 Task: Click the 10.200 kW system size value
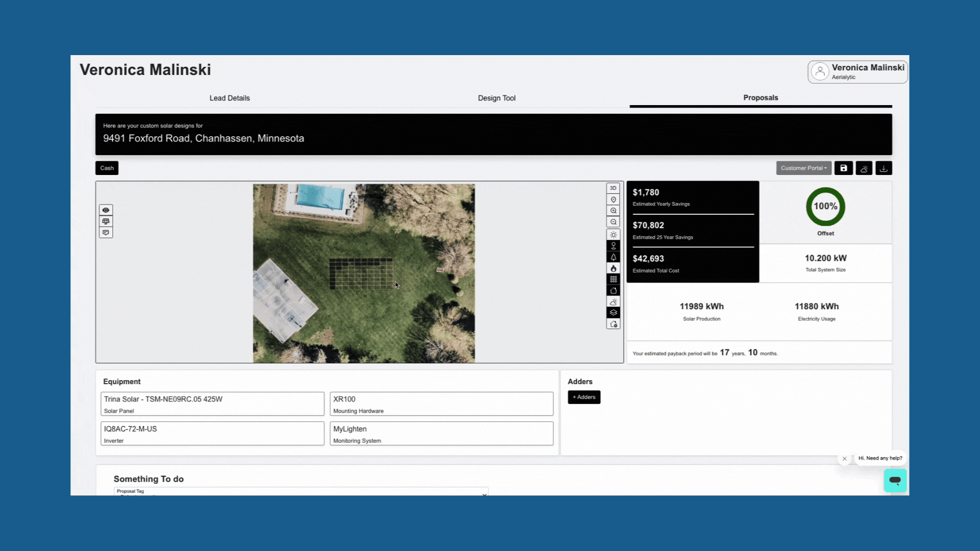[x=825, y=258]
